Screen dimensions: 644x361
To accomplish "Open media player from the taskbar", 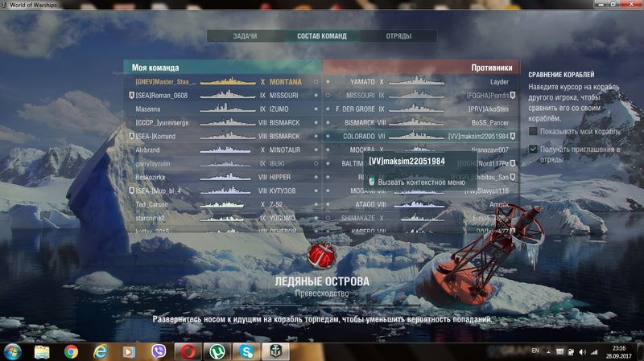I will click(x=129, y=351).
